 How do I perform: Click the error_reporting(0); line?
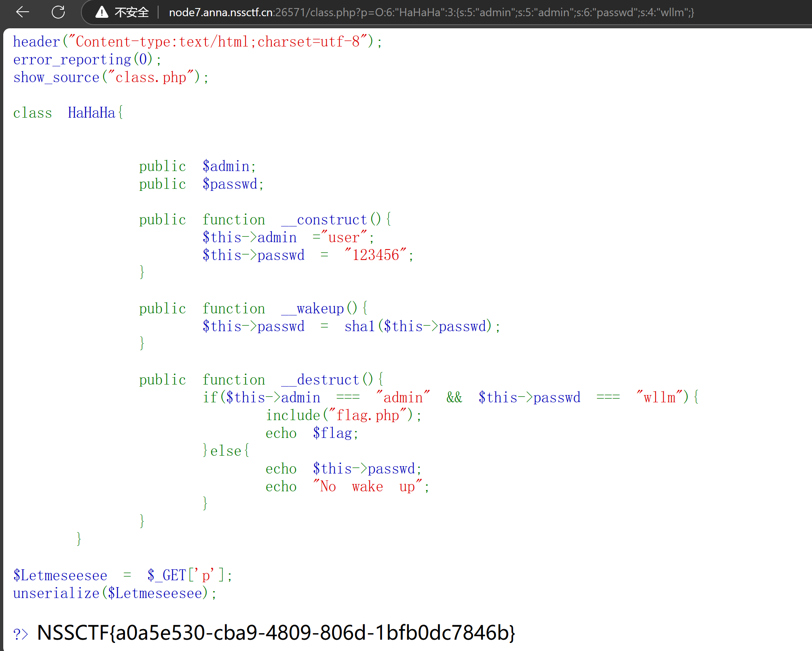click(87, 59)
